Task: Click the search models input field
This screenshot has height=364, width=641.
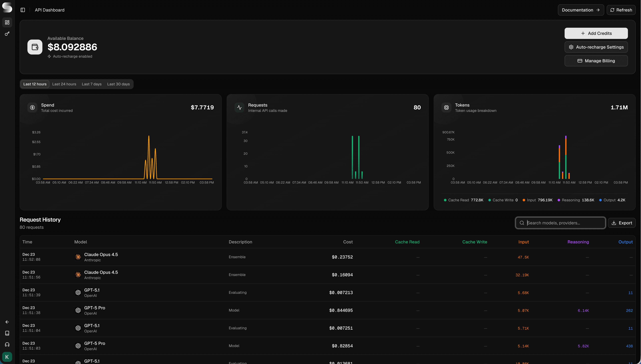Action: (560, 223)
